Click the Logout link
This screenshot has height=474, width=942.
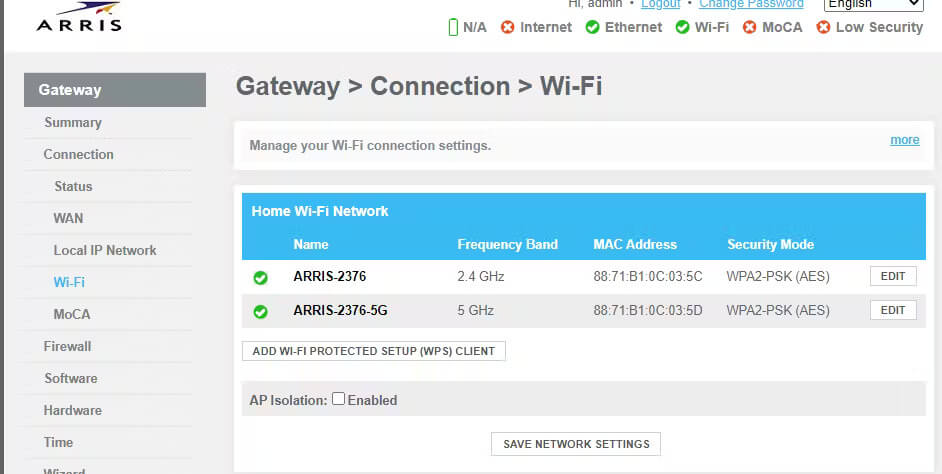(660, 4)
